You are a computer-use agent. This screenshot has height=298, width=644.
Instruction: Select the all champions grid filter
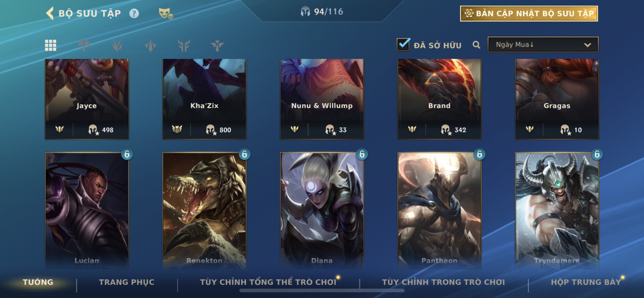pos(51,45)
